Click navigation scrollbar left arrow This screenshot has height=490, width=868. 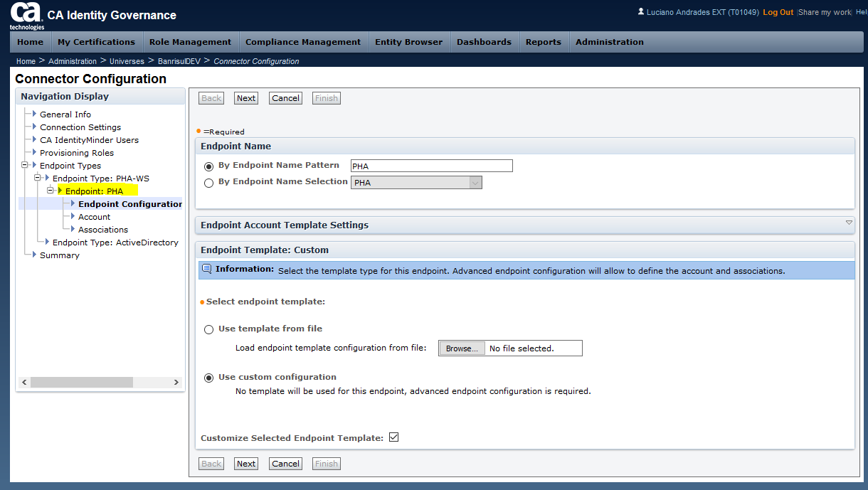(x=24, y=382)
